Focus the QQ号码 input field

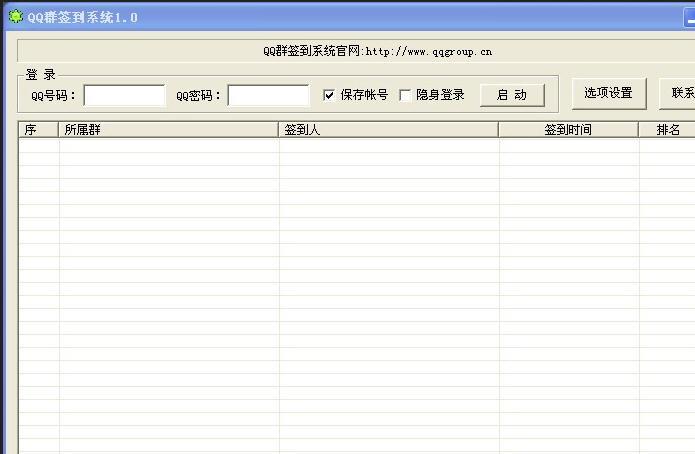(125, 95)
